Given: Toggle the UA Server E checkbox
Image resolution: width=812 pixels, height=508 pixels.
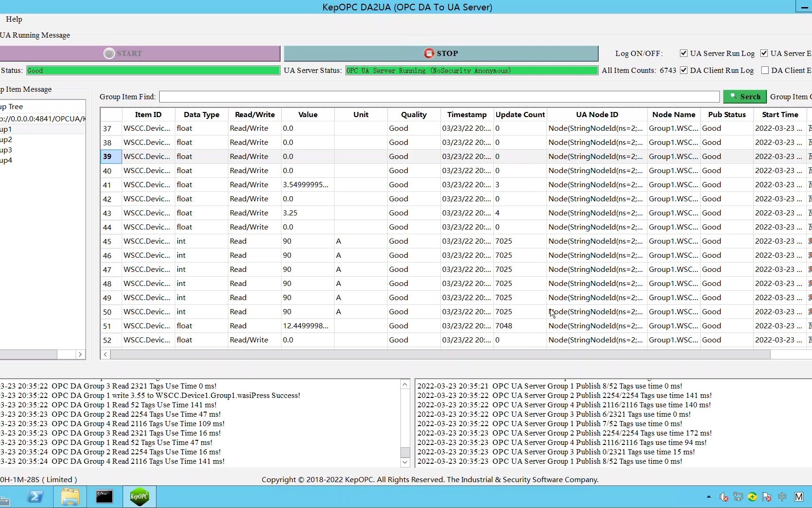Looking at the screenshot, I should pos(764,53).
